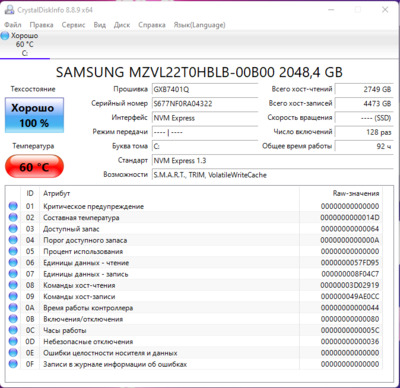The height and width of the screenshot is (388, 400).
Task: Select the Доступный запас attribute text
Action: 71,229
